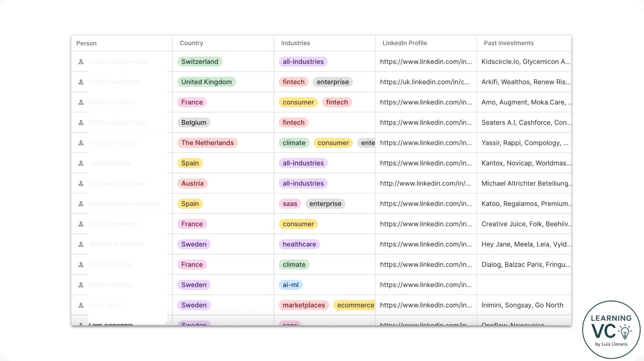
Task: Open the LinkedIn link in the Switzerland row
Action: click(426, 61)
